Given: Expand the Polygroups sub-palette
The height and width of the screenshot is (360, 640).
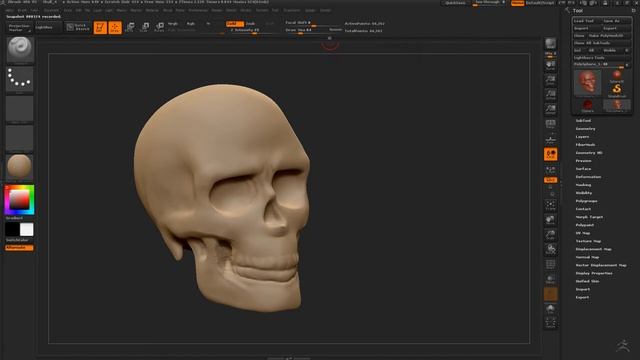Looking at the screenshot, I should pos(586,201).
